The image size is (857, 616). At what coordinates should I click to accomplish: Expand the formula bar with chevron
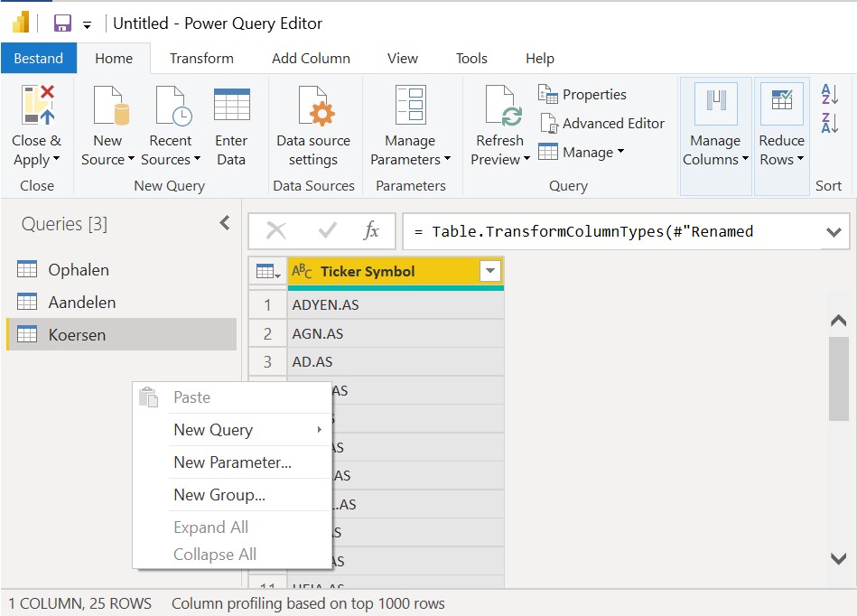(x=834, y=232)
